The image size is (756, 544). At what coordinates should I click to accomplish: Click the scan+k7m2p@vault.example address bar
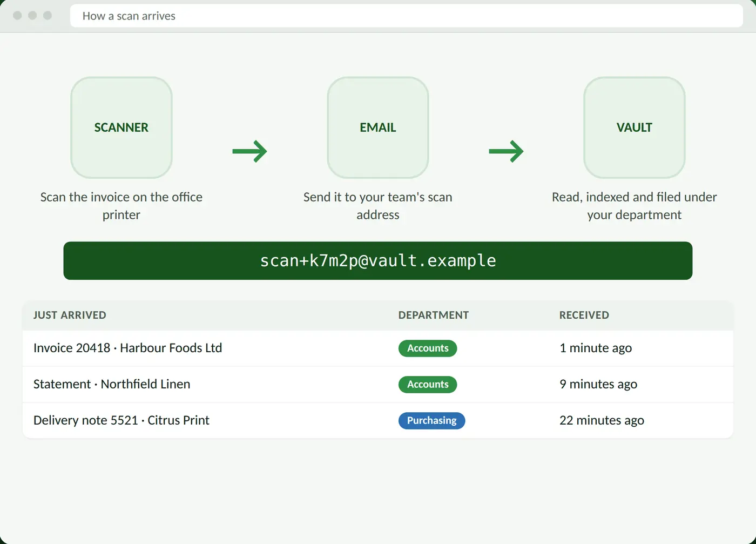tap(378, 260)
